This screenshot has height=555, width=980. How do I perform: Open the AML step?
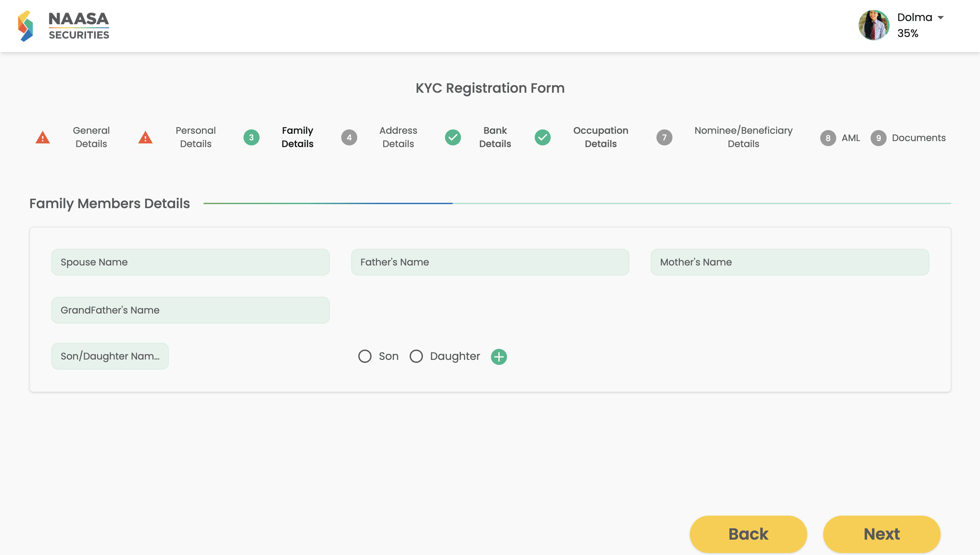(x=850, y=138)
